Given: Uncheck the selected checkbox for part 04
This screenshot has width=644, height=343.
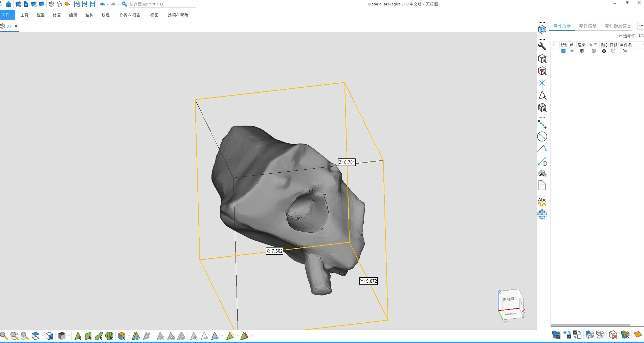Looking at the screenshot, I should [563, 51].
